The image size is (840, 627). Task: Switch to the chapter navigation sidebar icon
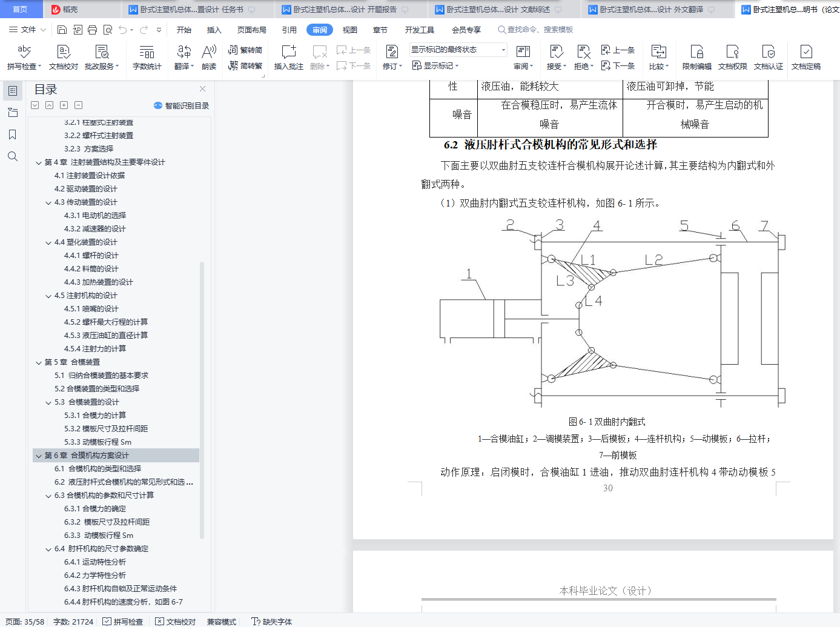pos(12,113)
